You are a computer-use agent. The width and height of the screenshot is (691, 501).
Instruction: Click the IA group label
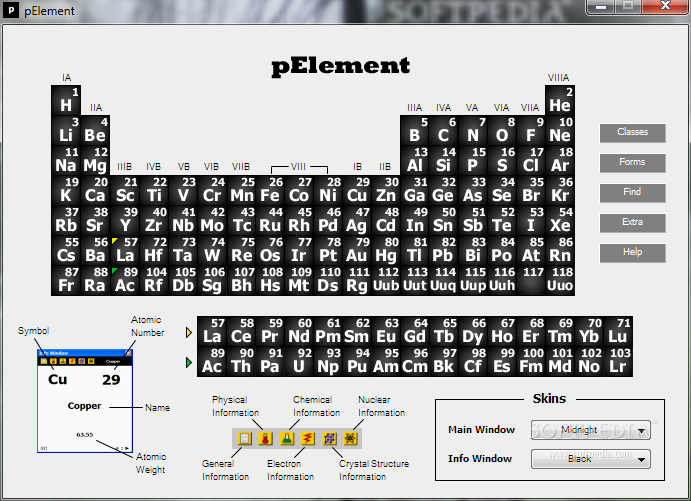(x=67, y=78)
